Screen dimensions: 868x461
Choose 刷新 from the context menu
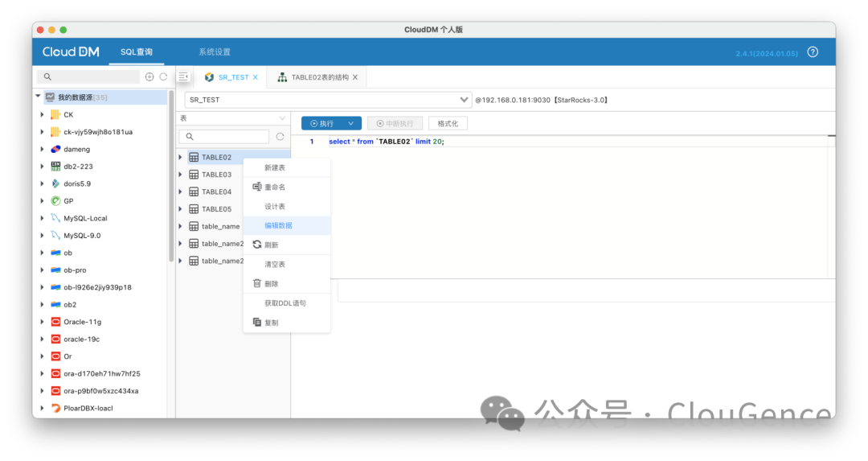tap(287, 245)
